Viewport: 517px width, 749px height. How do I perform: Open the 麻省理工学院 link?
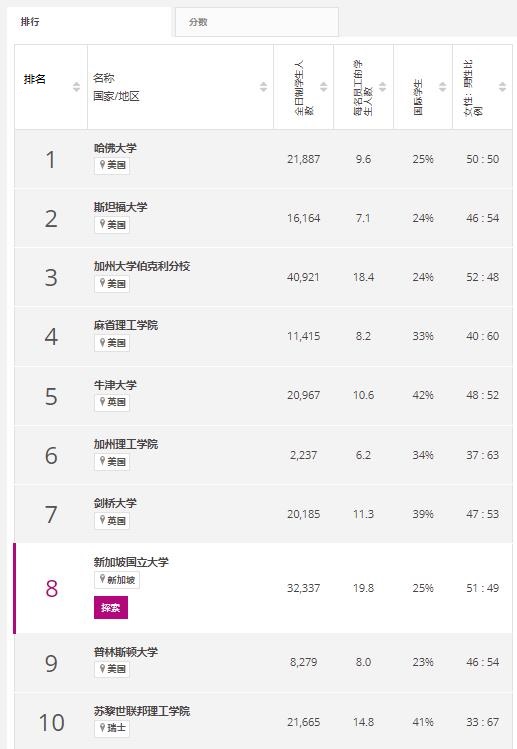coord(126,325)
